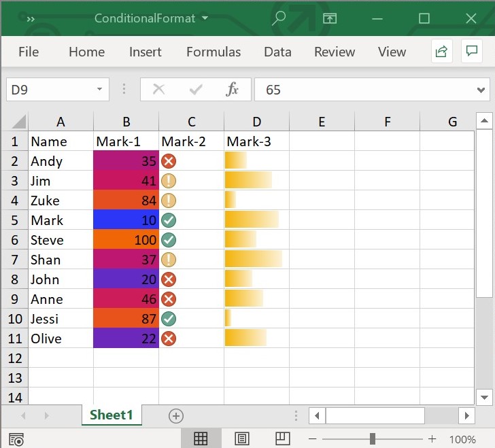Expand the formula bar

click(481, 90)
